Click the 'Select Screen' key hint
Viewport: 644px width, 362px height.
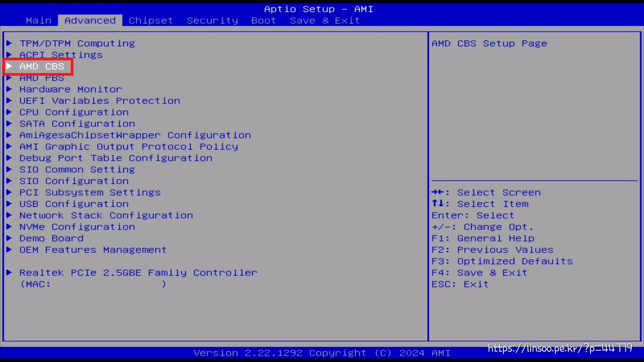(x=486, y=192)
